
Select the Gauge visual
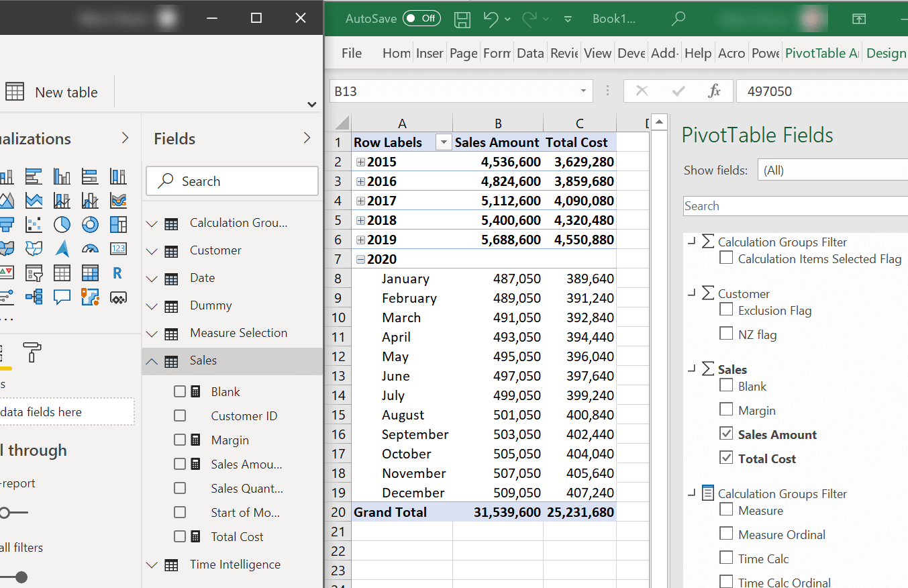coord(91,248)
